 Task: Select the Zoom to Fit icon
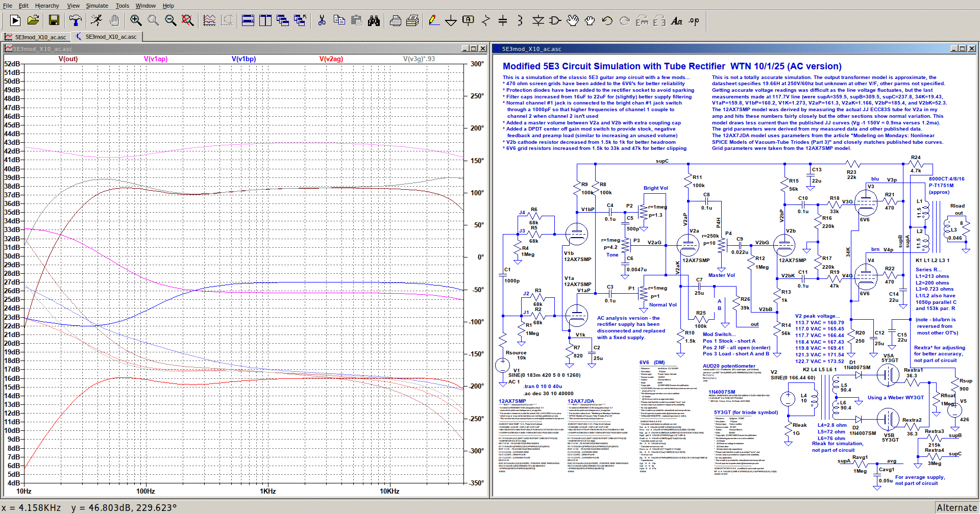(188, 20)
